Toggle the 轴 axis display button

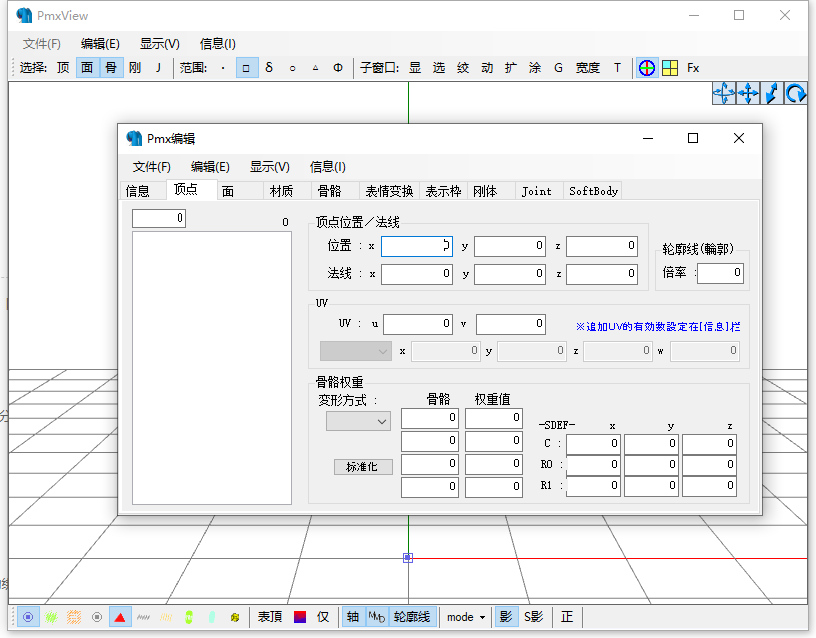click(353, 617)
